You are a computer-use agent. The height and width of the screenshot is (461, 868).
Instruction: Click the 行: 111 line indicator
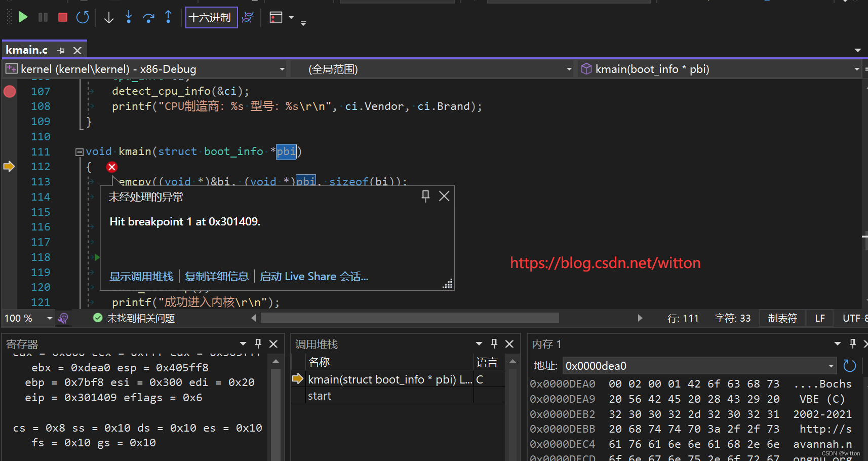pyautogui.click(x=683, y=318)
